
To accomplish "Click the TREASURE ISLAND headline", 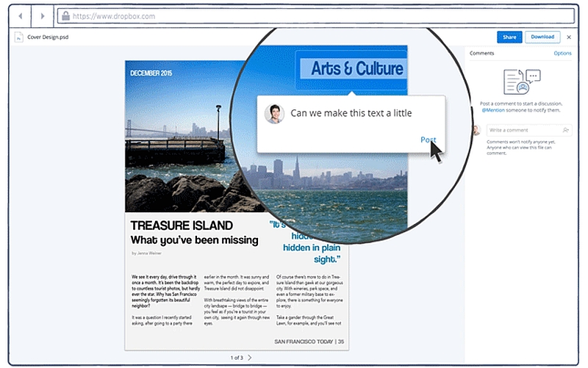I will 182,226.
